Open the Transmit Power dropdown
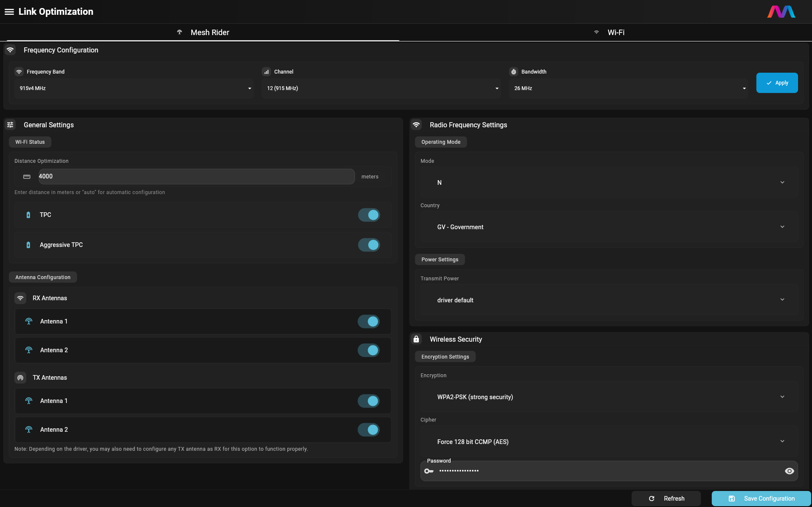Screen dimensions: 812x507 (x=609, y=300)
